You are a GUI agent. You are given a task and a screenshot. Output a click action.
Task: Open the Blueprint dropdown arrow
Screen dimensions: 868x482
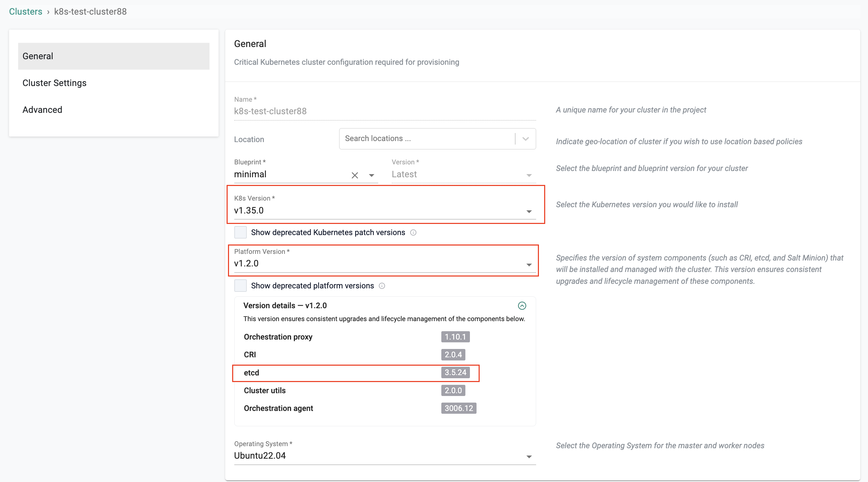pos(372,175)
